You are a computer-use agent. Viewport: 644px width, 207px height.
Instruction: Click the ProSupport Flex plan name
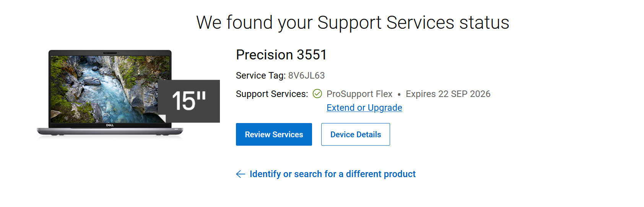point(359,94)
